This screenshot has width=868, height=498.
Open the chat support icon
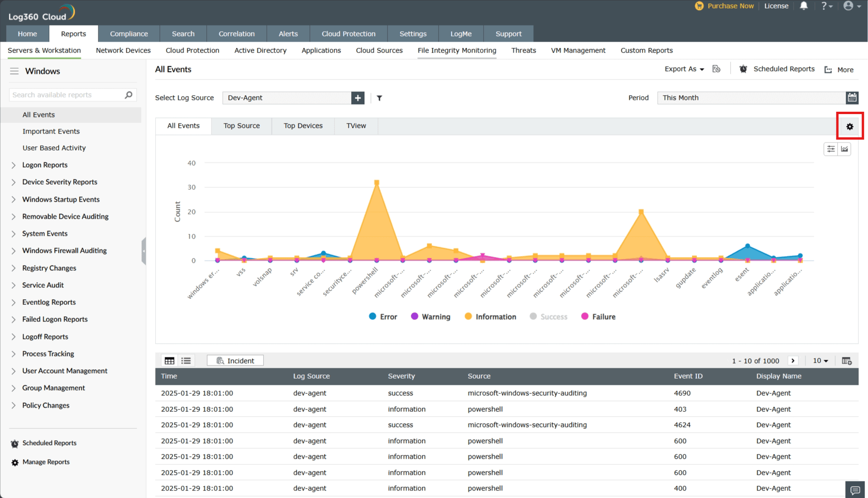coord(855,490)
